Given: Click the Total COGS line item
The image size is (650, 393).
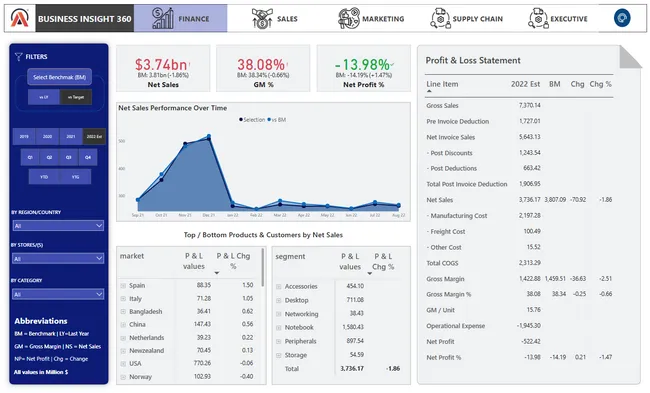Looking at the screenshot, I should point(442,263).
